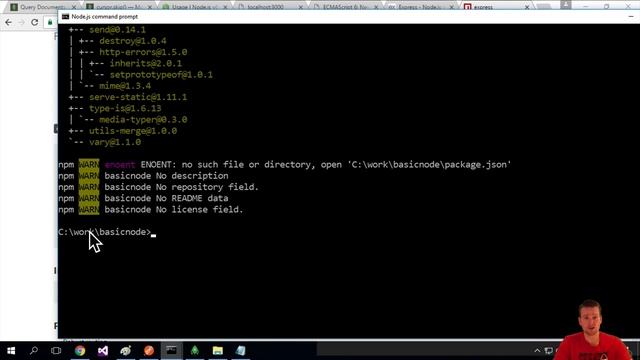Close the localhost:3000 Chrome tab
Screen dimensions: 640x360
(x=300, y=7)
